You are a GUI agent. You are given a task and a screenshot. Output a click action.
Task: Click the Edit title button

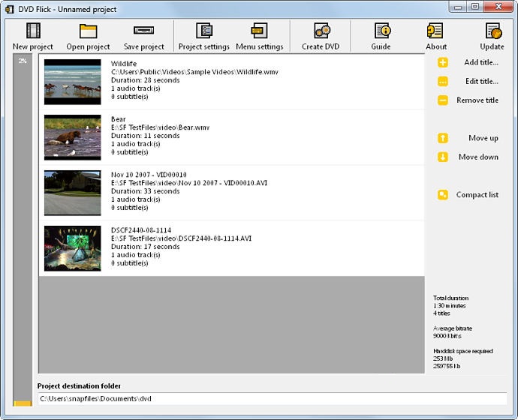(x=471, y=82)
